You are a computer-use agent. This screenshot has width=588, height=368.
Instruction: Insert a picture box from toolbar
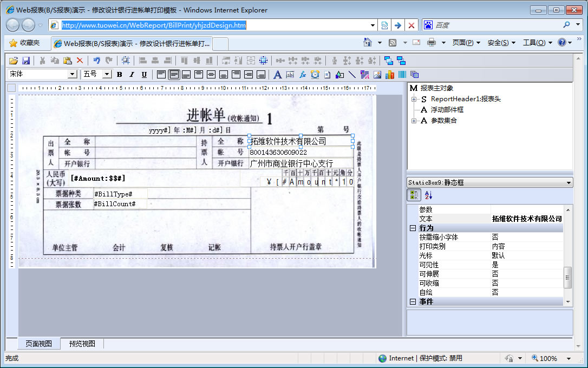coord(377,74)
